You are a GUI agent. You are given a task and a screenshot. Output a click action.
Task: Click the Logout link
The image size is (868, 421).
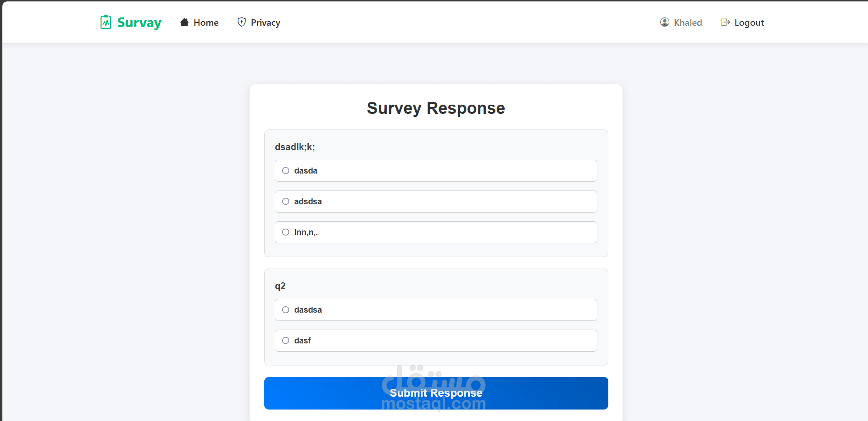point(742,22)
